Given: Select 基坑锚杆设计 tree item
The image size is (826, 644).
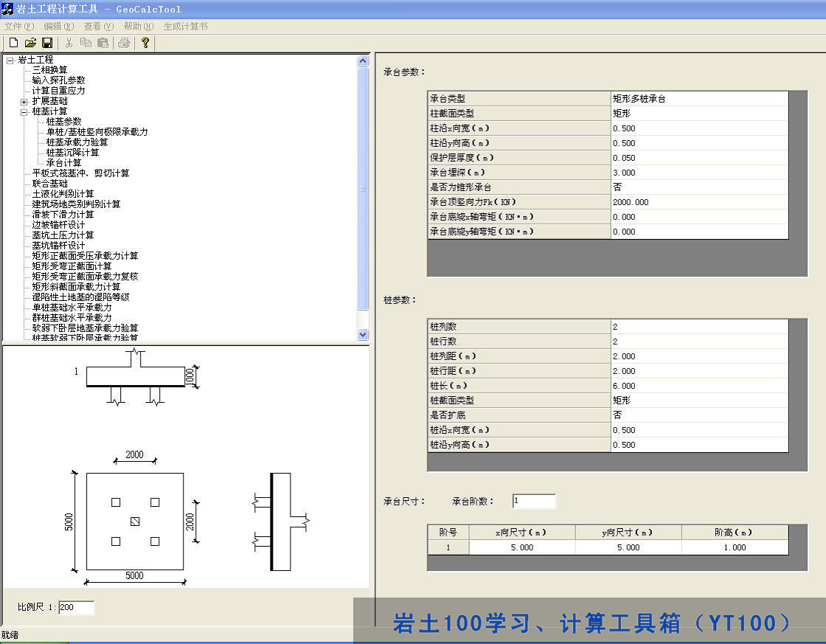Looking at the screenshot, I should (58, 246).
